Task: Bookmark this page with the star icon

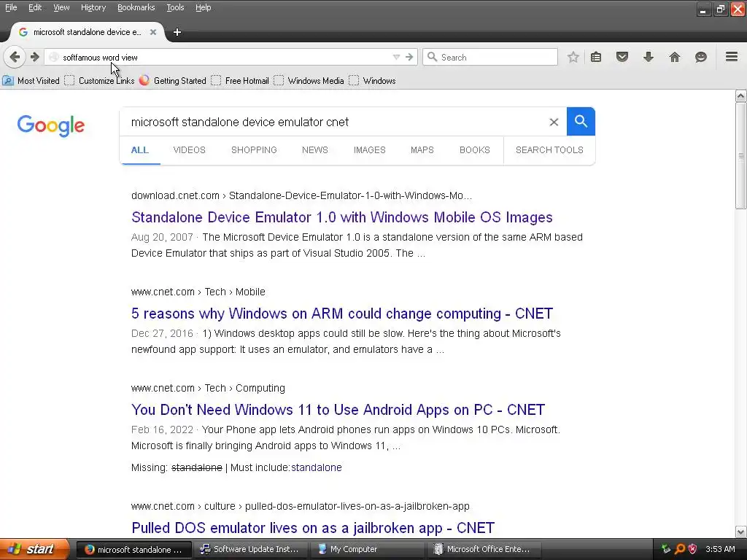Action: pyautogui.click(x=573, y=57)
